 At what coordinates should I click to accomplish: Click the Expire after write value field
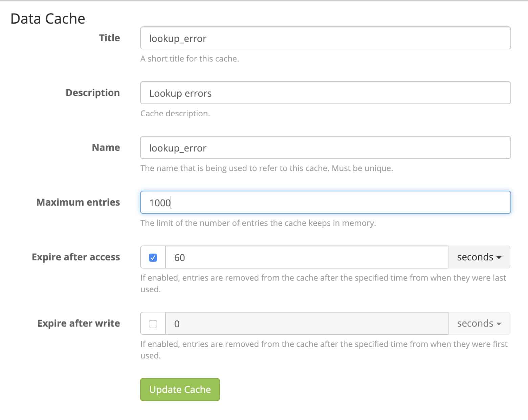pos(306,324)
